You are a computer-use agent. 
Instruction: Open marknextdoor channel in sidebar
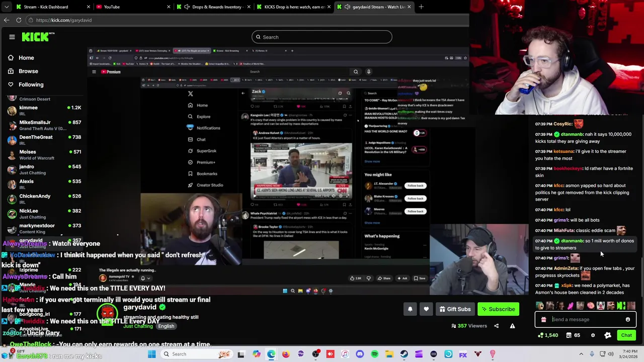click(x=44, y=229)
